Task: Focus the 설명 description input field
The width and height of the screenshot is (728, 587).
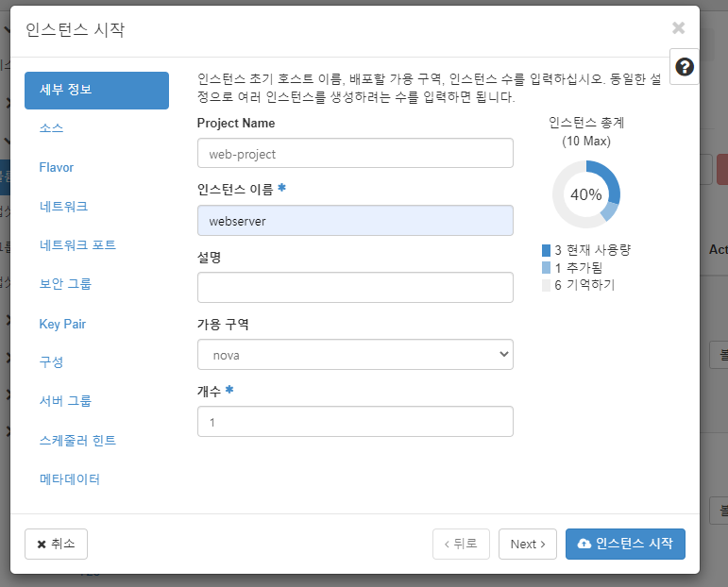Action: (x=355, y=287)
